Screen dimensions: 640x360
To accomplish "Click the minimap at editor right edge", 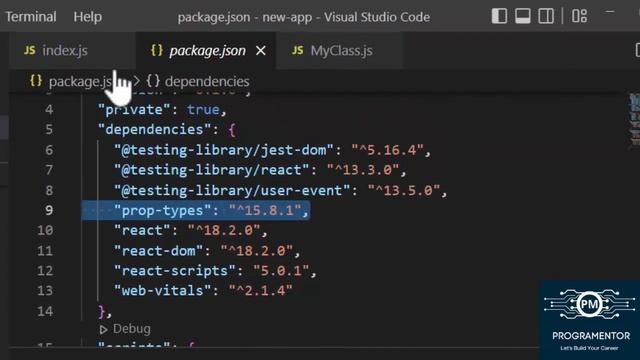I will [634, 120].
